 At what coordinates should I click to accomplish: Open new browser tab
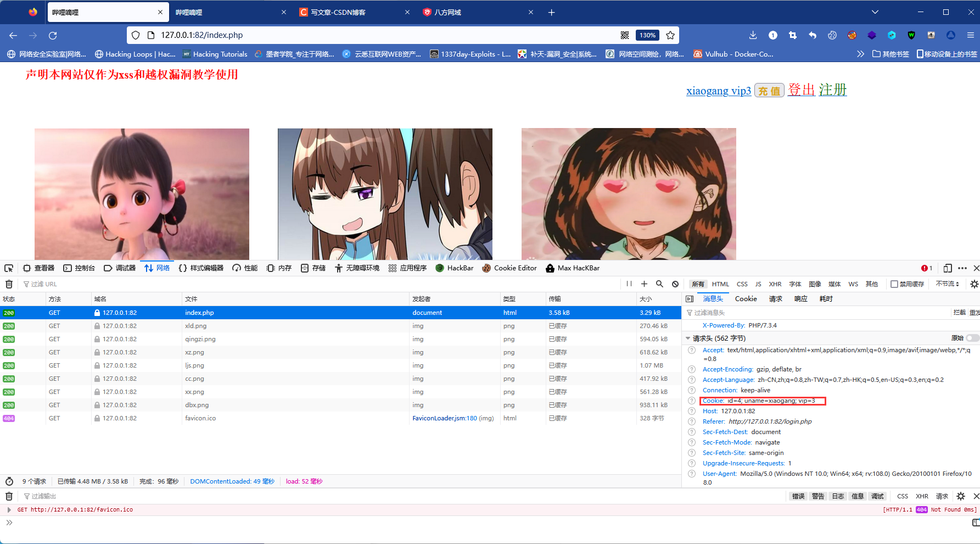551,12
